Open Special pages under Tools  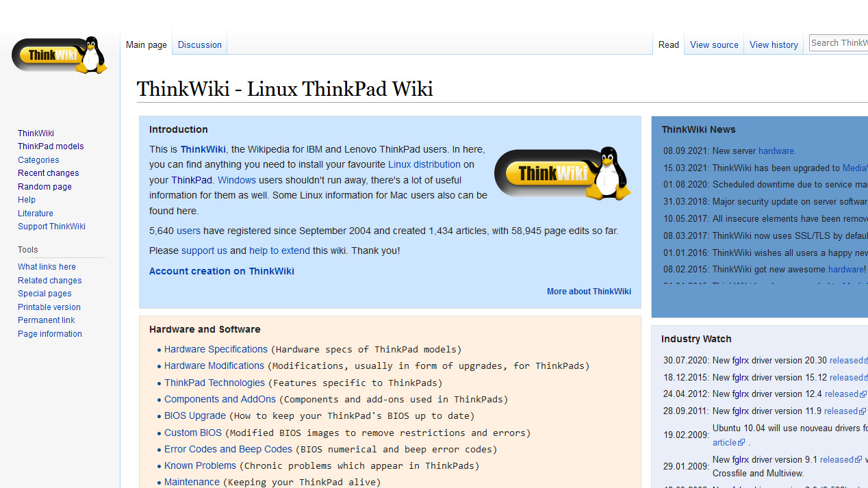[x=44, y=294]
